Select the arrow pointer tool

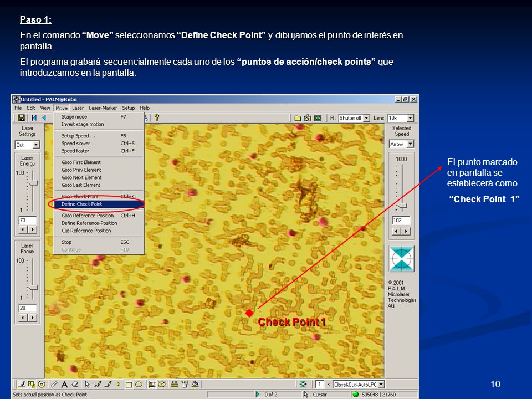87,385
